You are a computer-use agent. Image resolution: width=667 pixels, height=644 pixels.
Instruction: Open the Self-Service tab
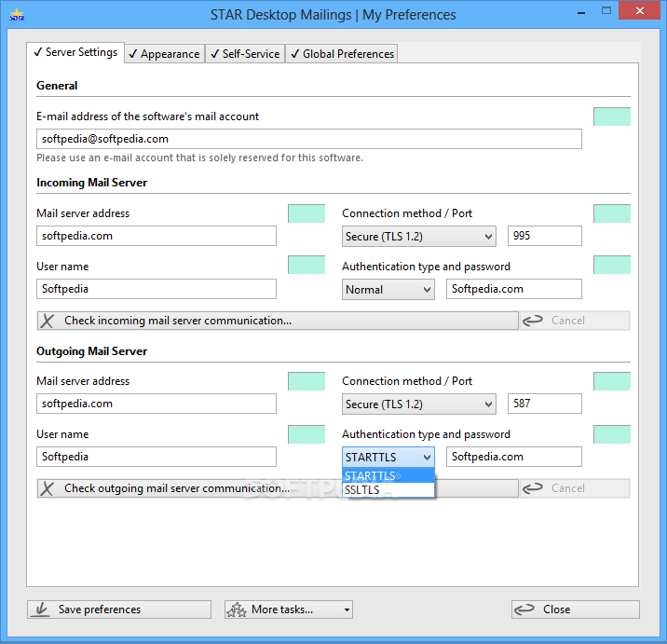[x=245, y=54]
